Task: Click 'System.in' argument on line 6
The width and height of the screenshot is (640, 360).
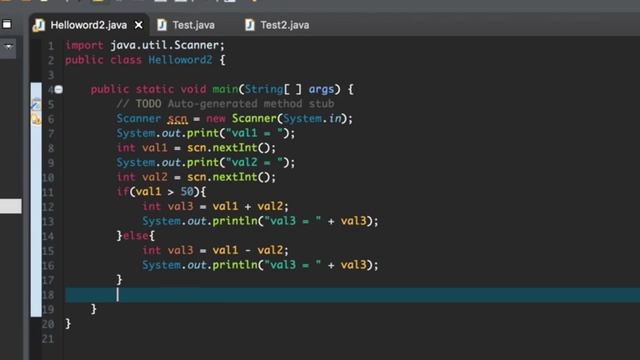Action: (312, 119)
